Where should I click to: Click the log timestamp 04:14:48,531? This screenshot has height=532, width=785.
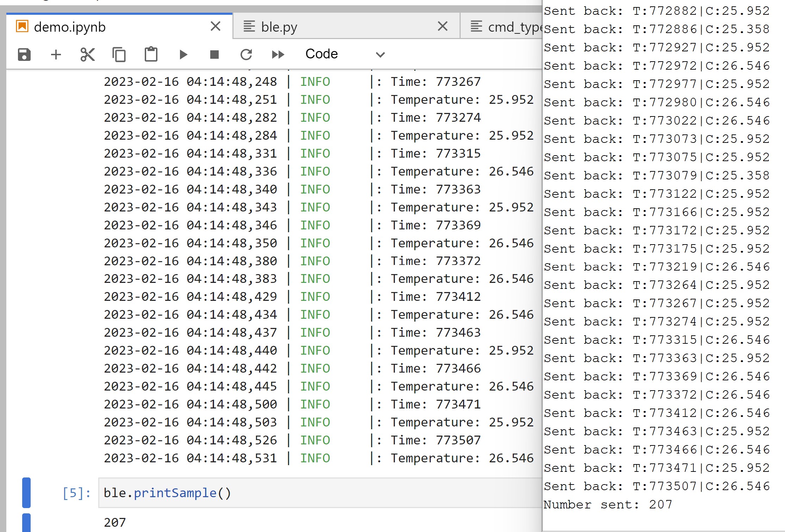click(232, 458)
